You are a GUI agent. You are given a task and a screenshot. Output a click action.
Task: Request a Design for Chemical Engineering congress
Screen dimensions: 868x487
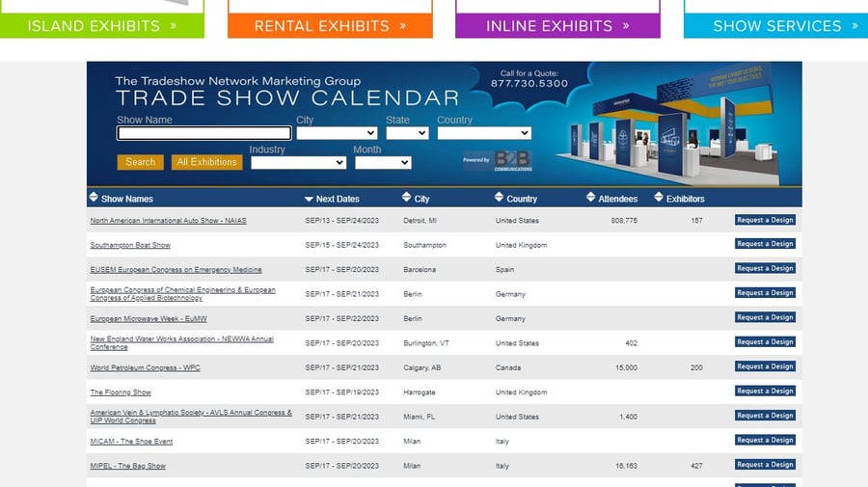click(x=765, y=293)
